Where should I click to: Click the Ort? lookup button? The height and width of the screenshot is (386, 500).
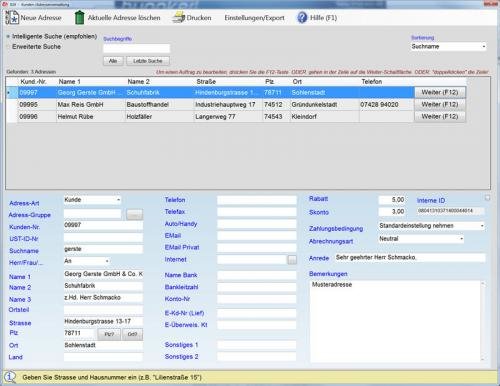point(132,334)
